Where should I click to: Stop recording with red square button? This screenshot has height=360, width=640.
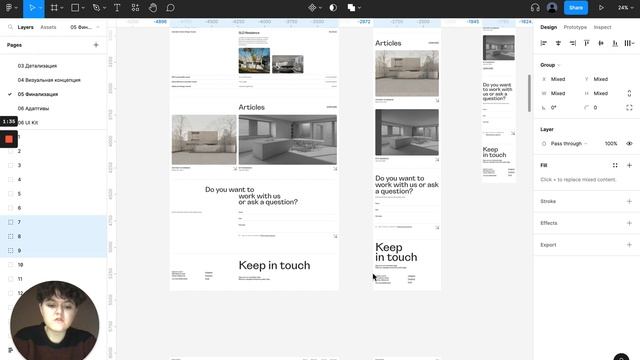tap(9, 140)
